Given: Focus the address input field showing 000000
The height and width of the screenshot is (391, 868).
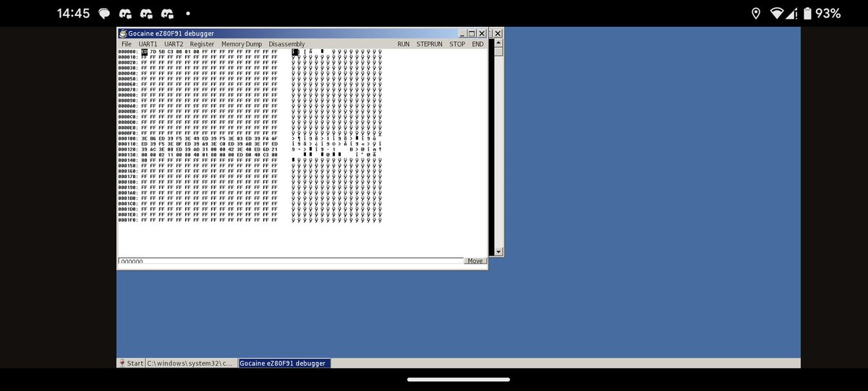Looking at the screenshot, I should click(290, 261).
